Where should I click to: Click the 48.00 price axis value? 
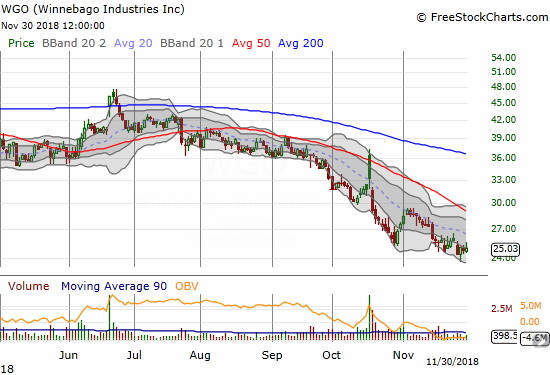[504, 87]
